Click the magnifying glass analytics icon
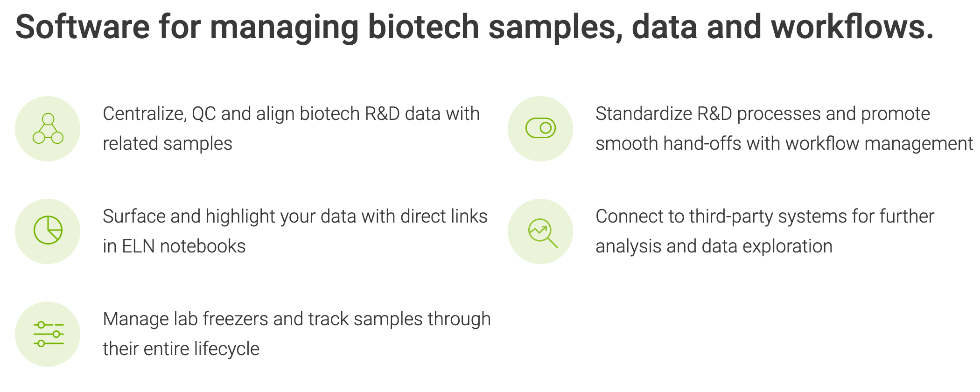This screenshot has height=392, width=980. [x=542, y=232]
